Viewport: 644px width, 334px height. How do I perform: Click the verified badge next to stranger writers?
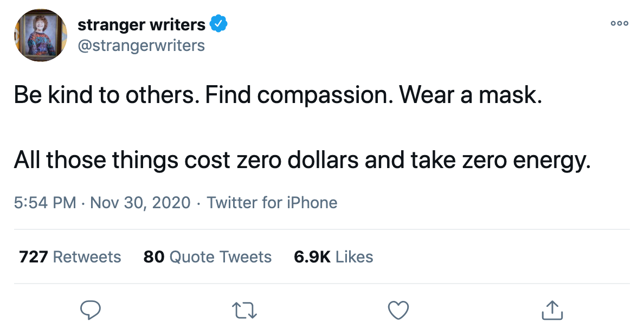pos(219,24)
